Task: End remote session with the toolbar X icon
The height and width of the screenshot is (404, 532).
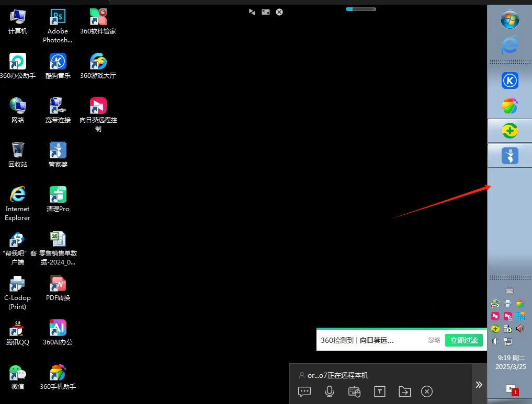Action: click(427, 391)
